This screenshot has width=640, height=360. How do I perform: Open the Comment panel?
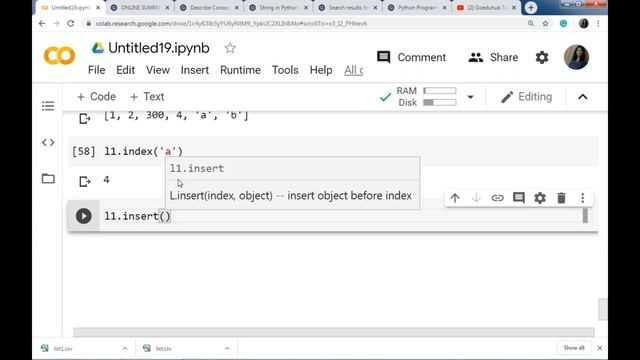click(x=411, y=58)
